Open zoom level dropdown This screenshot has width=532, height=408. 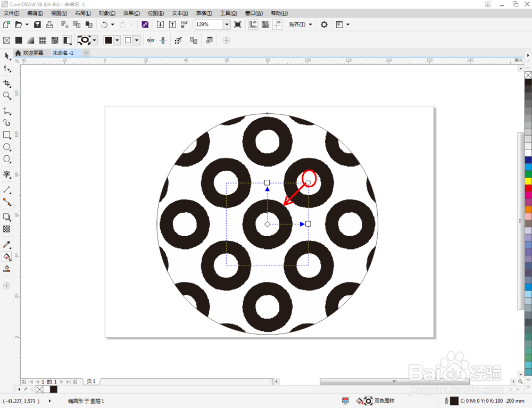(x=227, y=24)
